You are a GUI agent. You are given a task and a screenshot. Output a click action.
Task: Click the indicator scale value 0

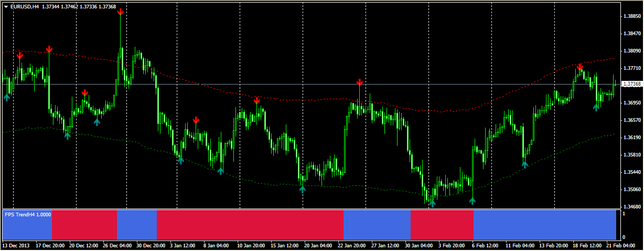click(x=623, y=237)
